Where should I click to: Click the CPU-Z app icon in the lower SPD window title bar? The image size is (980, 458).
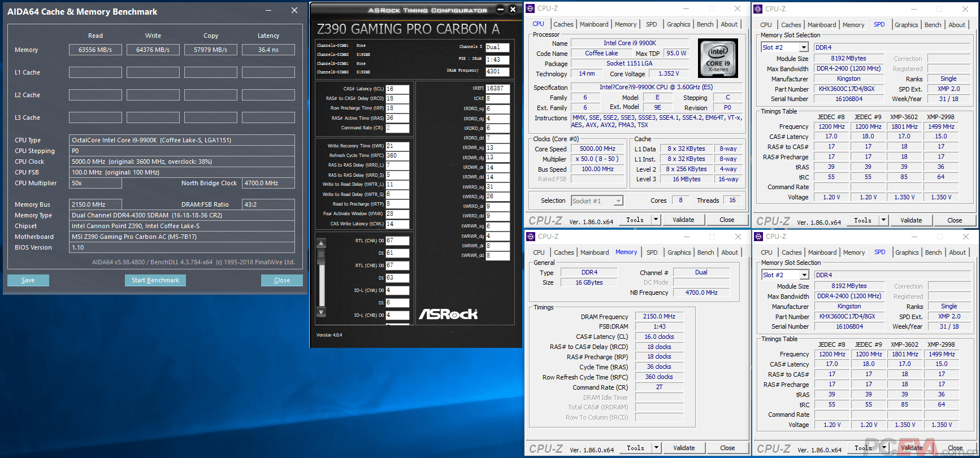pos(758,237)
